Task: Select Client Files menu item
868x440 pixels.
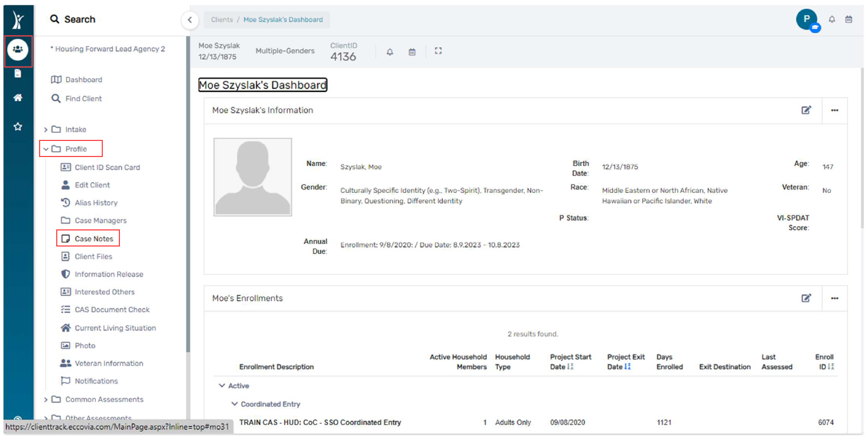Action: point(93,257)
